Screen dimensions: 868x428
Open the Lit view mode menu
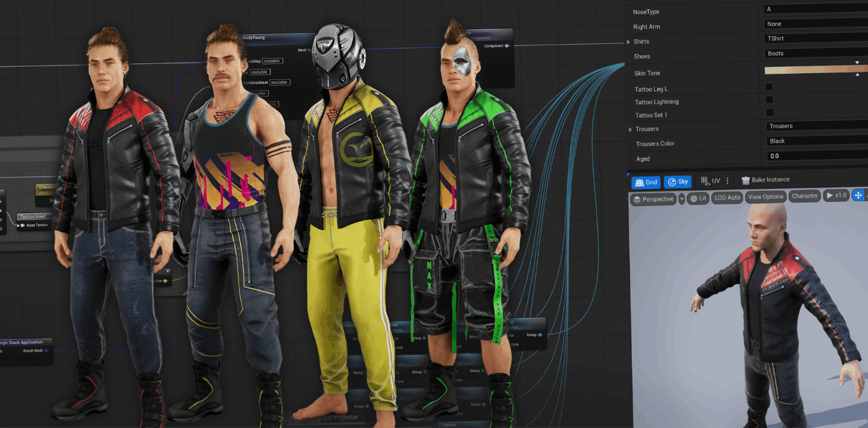697,198
